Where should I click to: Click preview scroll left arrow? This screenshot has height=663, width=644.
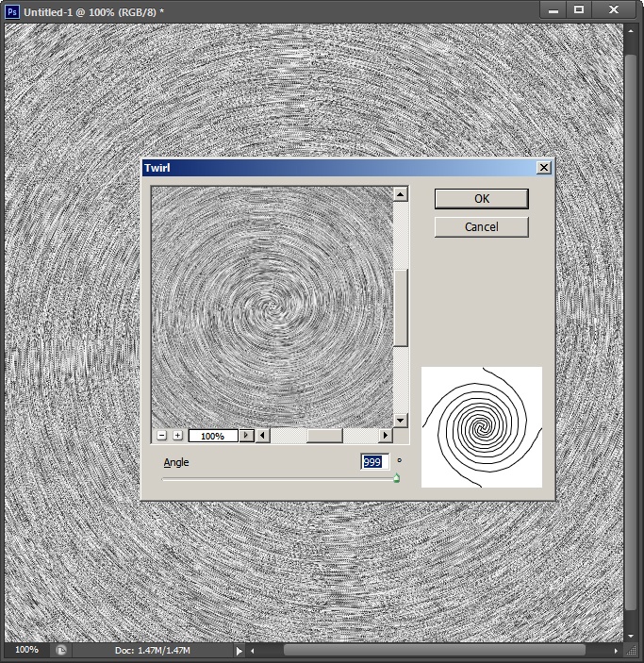[x=262, y=435]
